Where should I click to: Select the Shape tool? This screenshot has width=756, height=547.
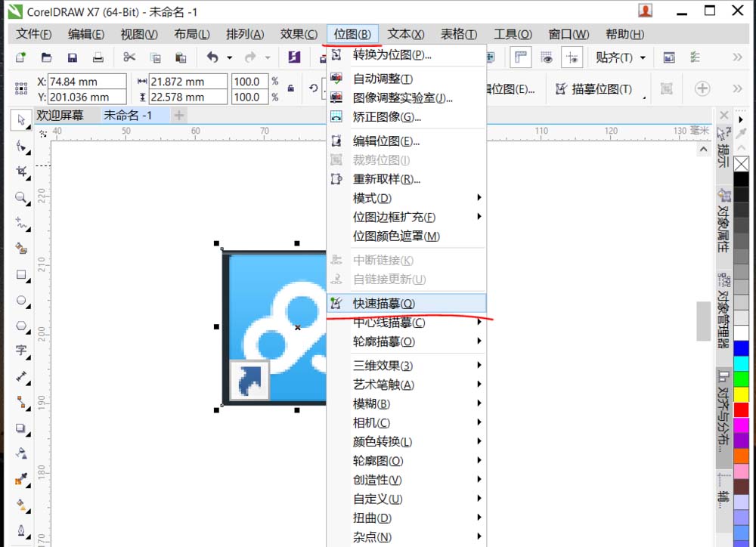[x=20, y=144]
